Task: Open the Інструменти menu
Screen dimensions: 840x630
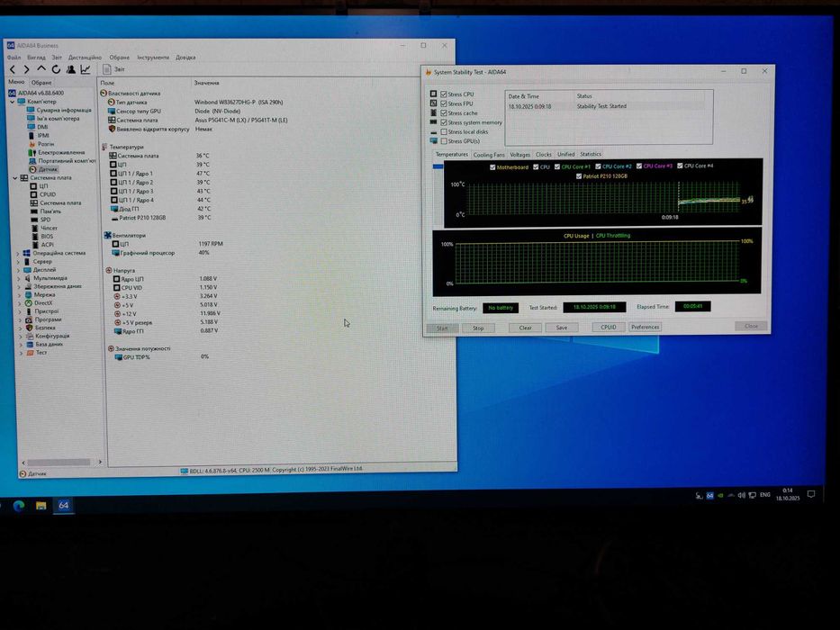Action: click(153, 58)
